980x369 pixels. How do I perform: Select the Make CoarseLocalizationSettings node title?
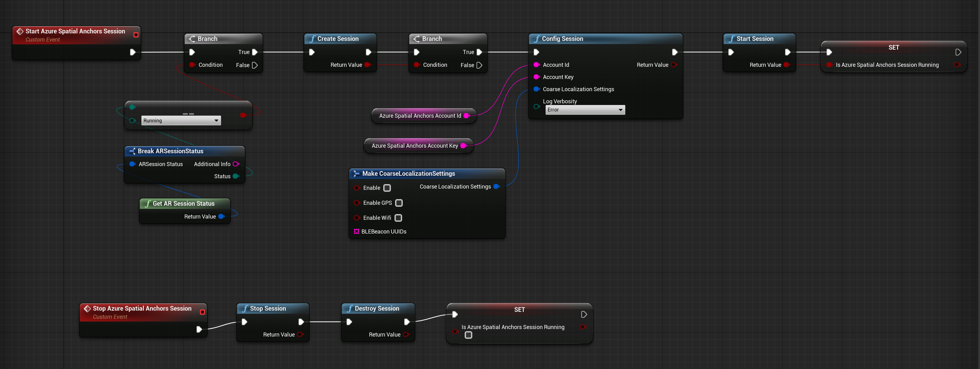409,174
